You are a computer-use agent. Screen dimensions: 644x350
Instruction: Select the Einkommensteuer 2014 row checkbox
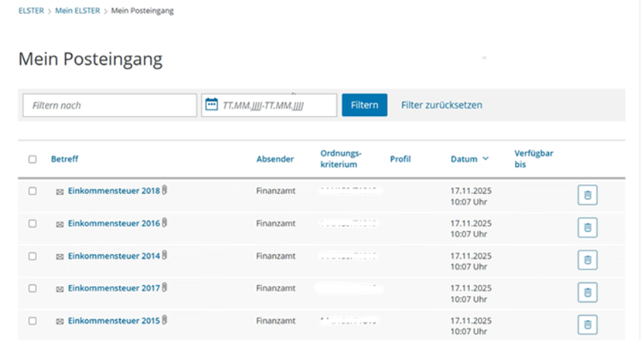32,256
